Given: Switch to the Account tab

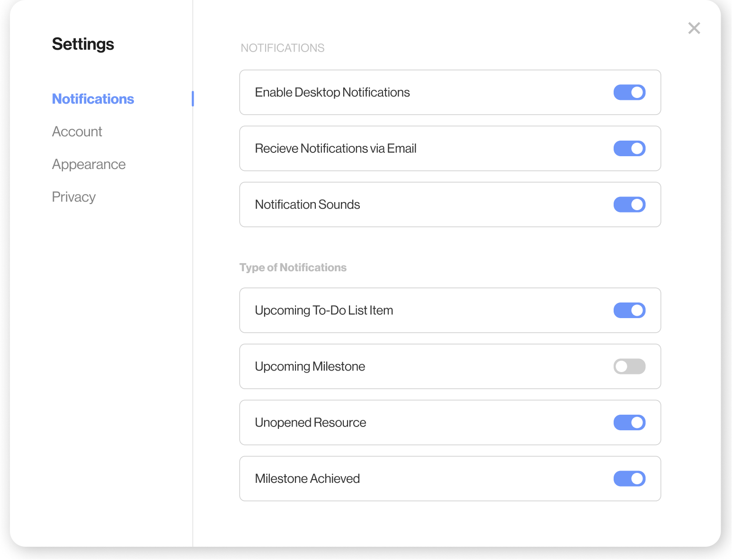Looking at the screenshot, I should [77, 132].
